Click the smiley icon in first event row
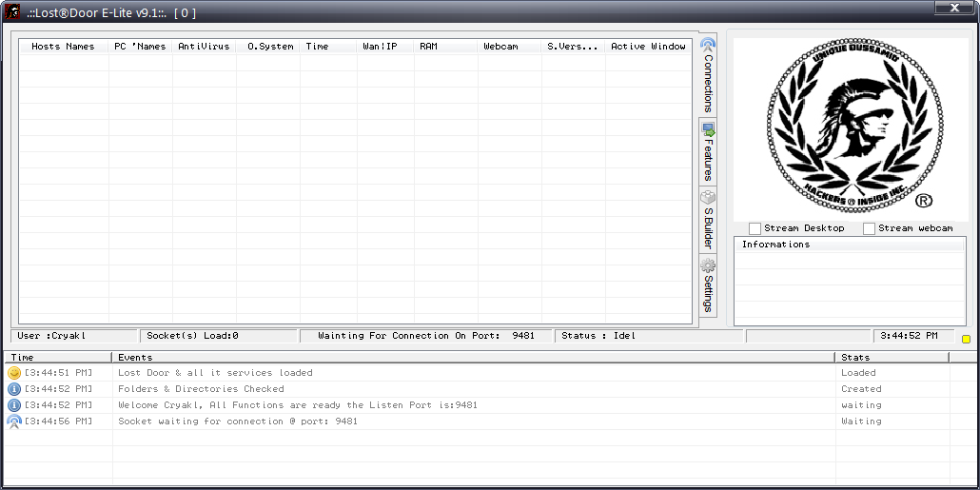Screen dimensions: 980x490 (13, 373)
